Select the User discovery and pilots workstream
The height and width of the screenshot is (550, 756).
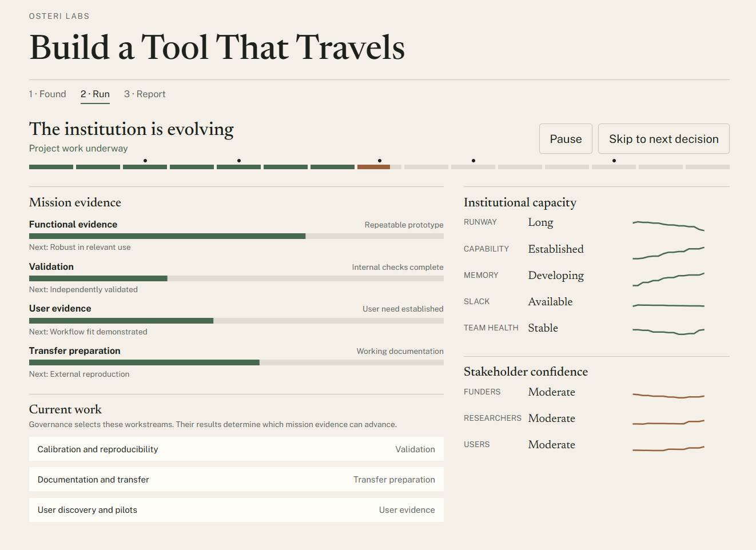pos(236,510)
